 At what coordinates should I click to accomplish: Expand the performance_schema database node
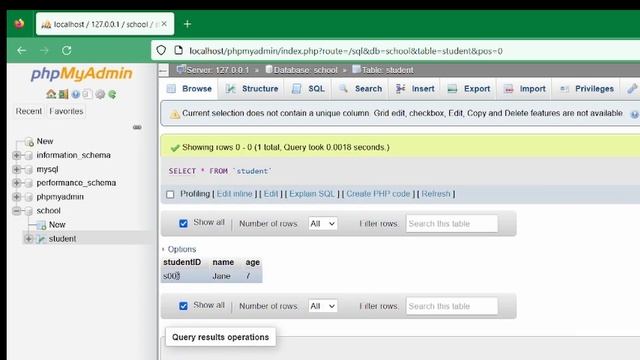point(16,183)
